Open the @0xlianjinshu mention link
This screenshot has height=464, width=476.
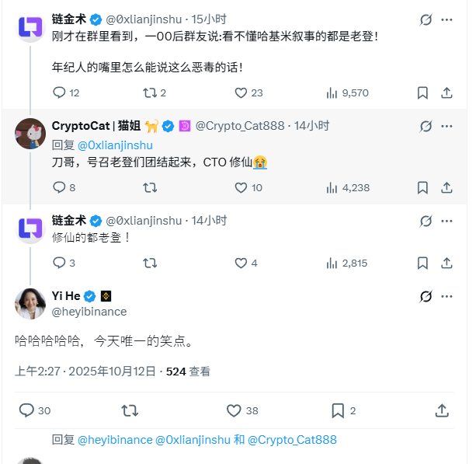[x=116, y=145]
